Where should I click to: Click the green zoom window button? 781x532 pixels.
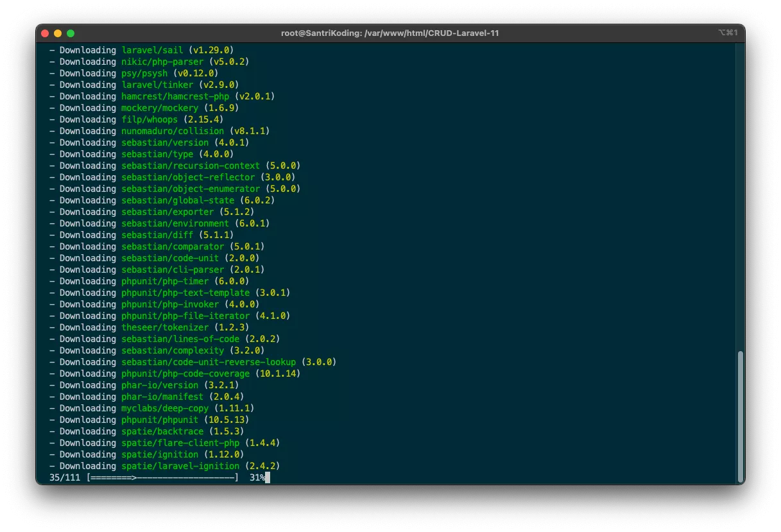click(71, 33)
